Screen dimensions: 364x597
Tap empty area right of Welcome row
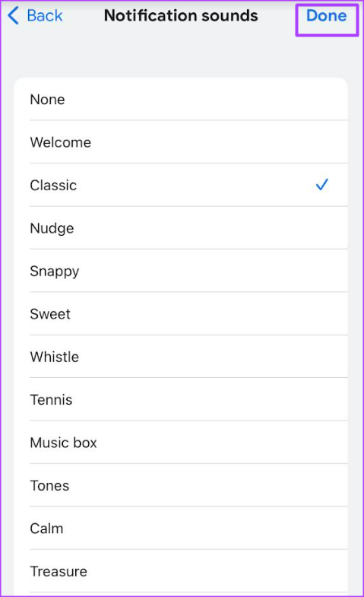pos(266,142)
